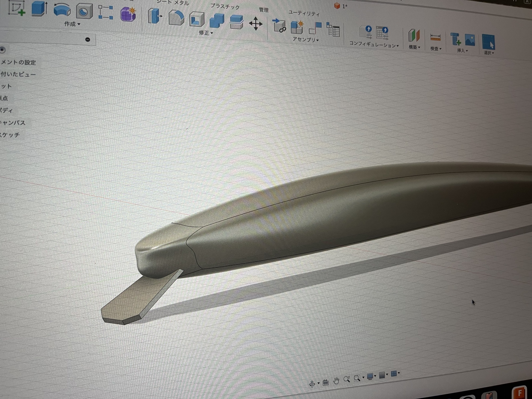This screenshot has height=399, width=532.
Task: Click the purple Create Form icon
Action: tap(128, 14)
